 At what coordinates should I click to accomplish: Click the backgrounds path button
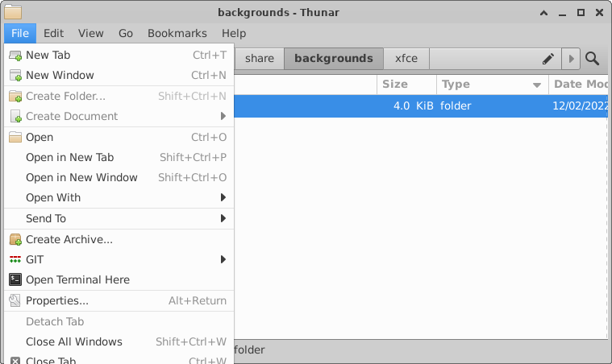pyautogui.click(x=334, y=59)
